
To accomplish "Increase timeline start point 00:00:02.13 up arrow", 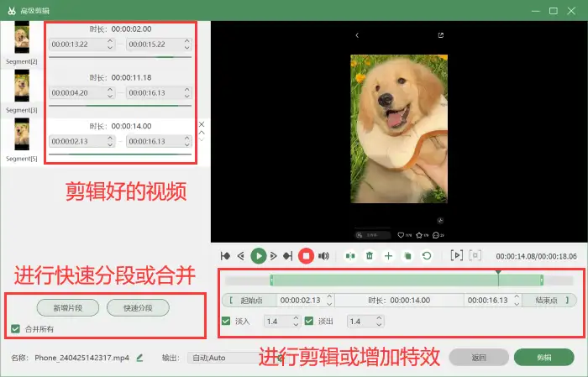I will click(x=329, y=296).
